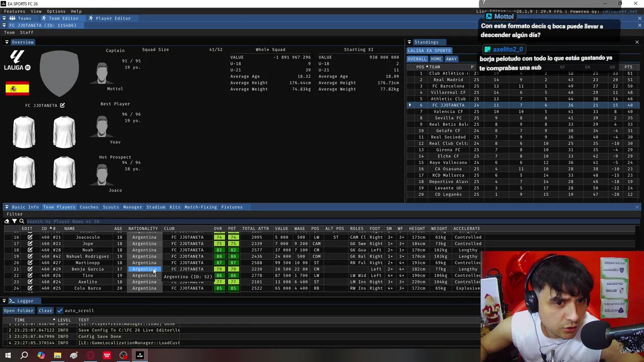This screenshot has width=644, height=362.
Task: Open edit icon for Nahuel Rodriguez
Action: (30, 256)
